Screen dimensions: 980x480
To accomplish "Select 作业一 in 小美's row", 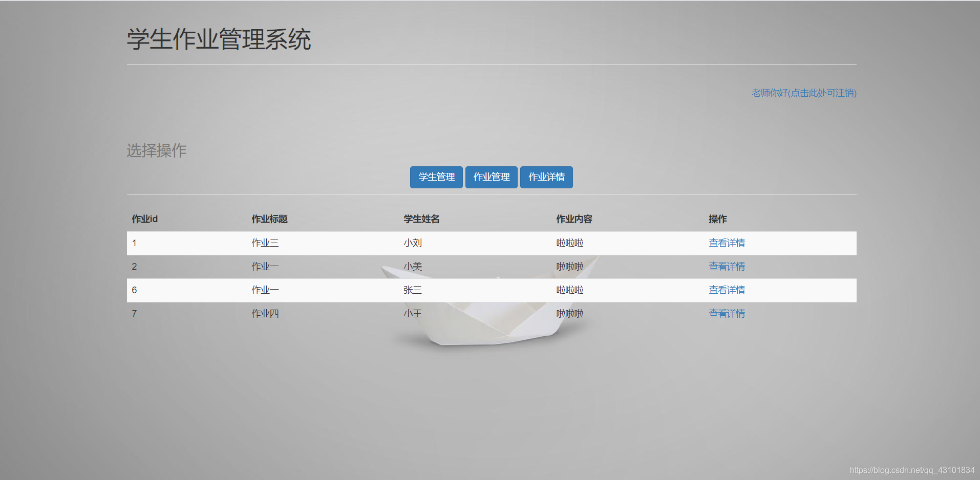I will tap(265, 267).
